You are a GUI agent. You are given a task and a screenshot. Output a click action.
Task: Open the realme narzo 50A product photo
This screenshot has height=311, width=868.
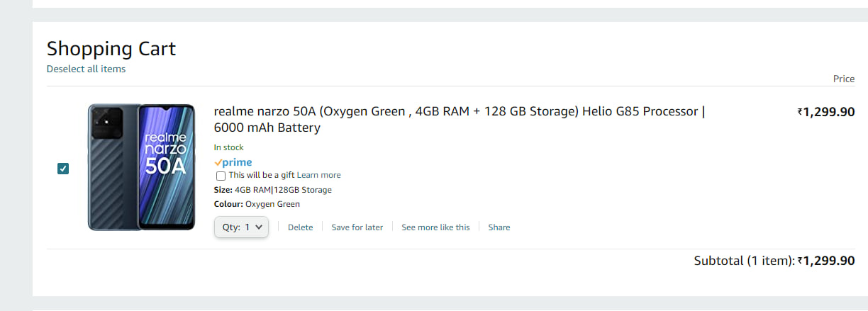click(141, 167)
